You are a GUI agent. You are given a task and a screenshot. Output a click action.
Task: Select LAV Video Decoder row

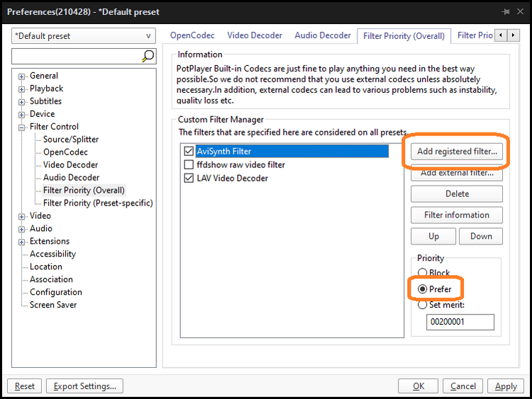click(x=232, y=178)
